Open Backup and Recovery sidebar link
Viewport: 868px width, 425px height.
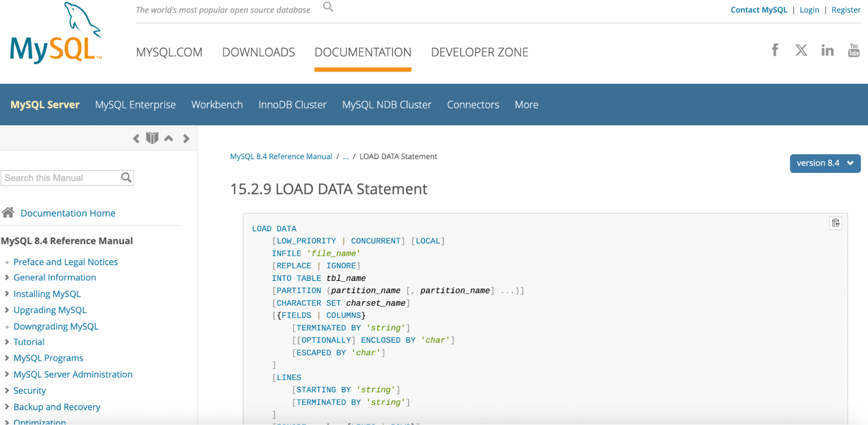57,407
